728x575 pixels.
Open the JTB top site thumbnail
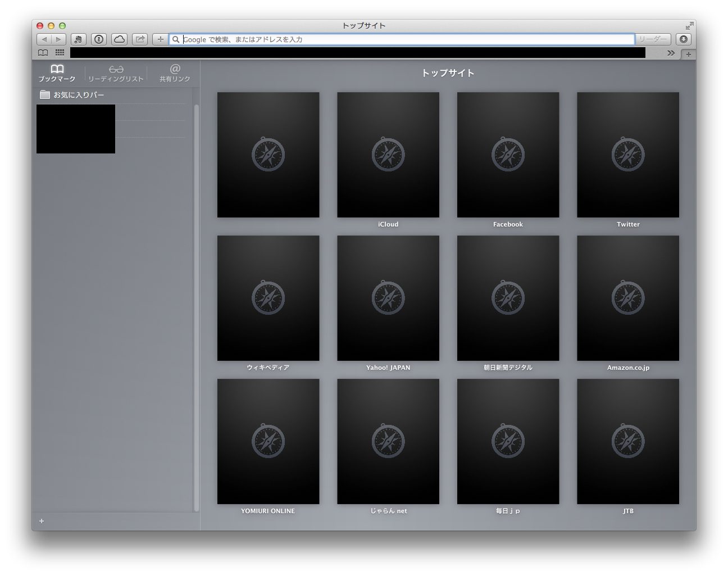click(628, 441)
